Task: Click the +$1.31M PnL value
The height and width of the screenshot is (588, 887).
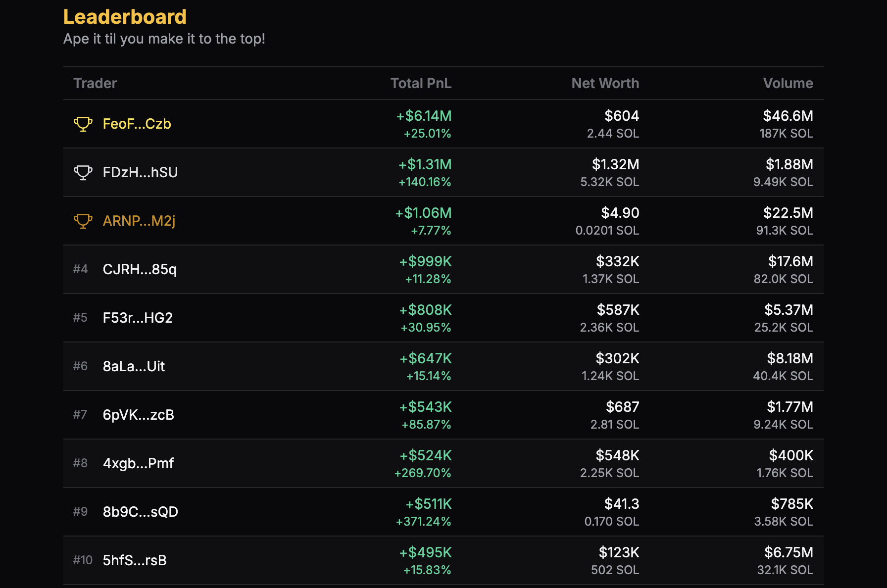Action: [425, 164]
